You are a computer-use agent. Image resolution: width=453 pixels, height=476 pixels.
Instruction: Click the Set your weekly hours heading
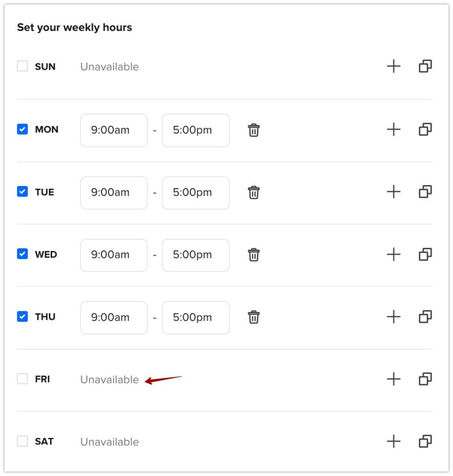pyautogui.click(x=74, y=27)
